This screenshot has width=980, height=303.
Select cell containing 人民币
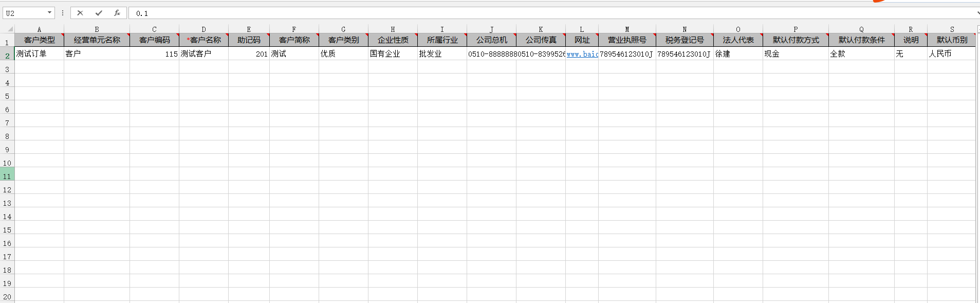(x=952, y=54)
